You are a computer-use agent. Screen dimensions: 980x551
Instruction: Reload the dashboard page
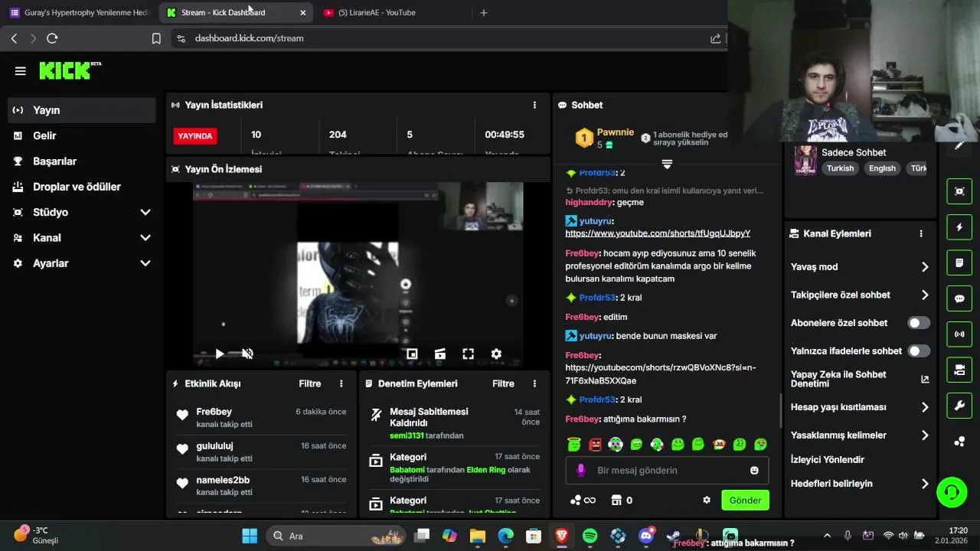[52, 38]
